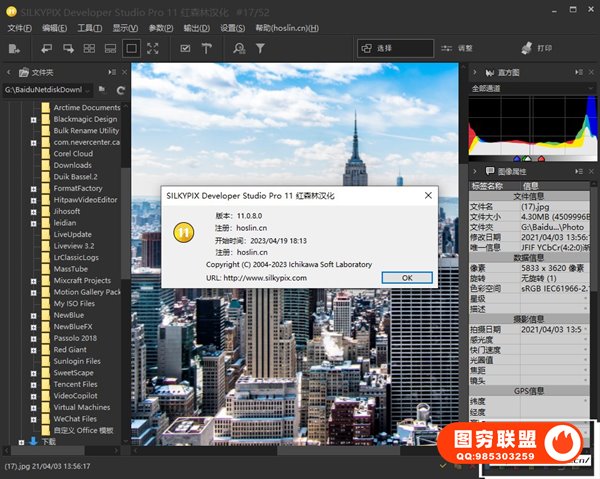Click the magnifier search icon in toolbar
Viewport: 600px width, 479px height.
coord(239,48)
